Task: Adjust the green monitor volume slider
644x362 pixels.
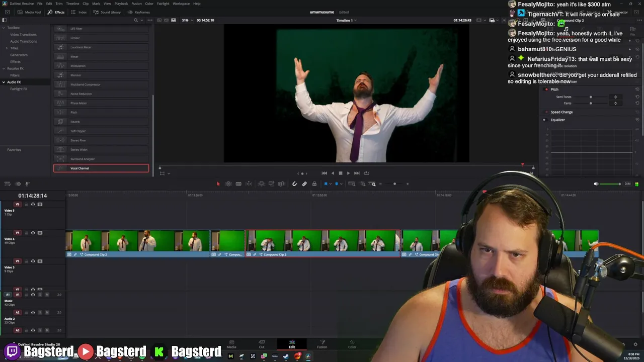Action: coord(611,184)
